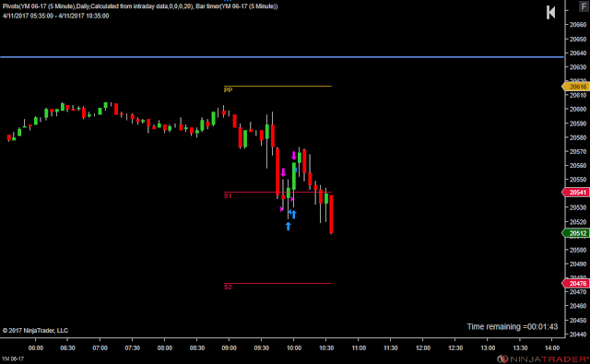Image resolution: width=590 pixels, height=364 pixels.
Task: Click the red S2 support line
Action: tap(277, 283)
